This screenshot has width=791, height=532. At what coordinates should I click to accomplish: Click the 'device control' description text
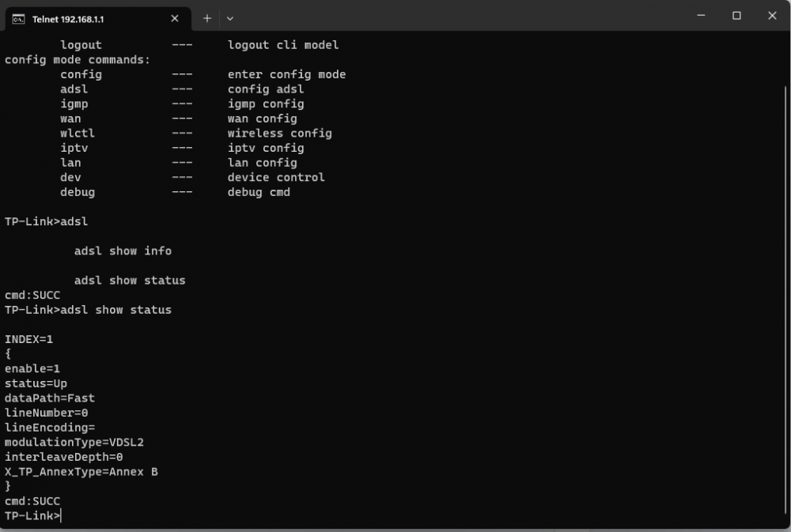pyautogui.click(x=276, y=177)
